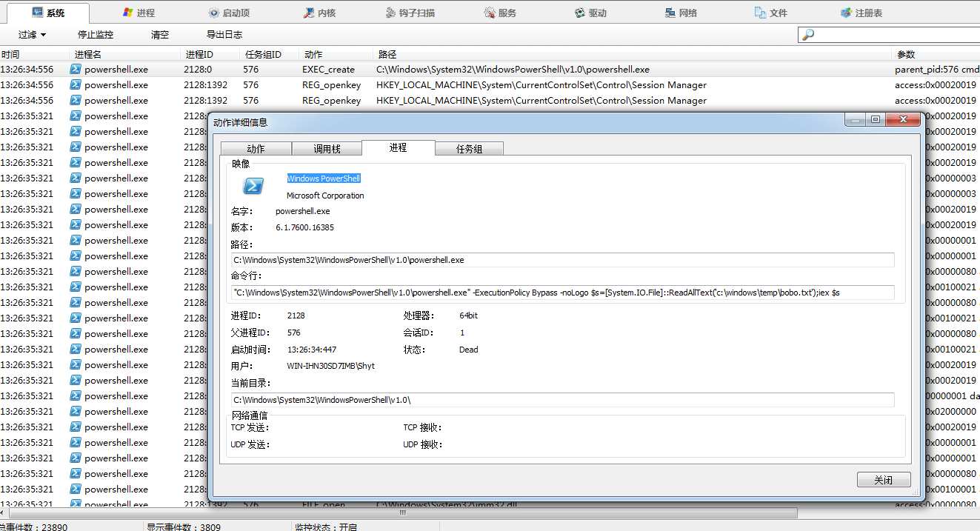Sort by the 时间 column header
This screenshot has height=531, width=980.
[36, 54]
